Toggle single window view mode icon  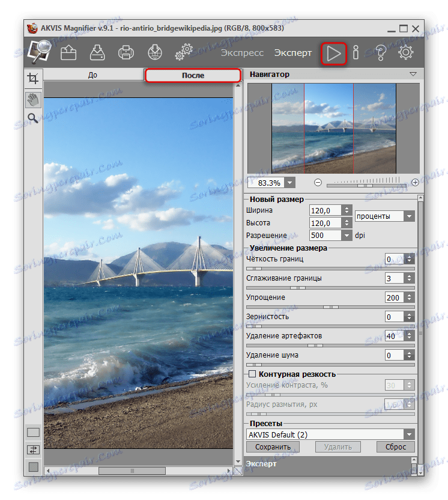click(x=33, y=433)
